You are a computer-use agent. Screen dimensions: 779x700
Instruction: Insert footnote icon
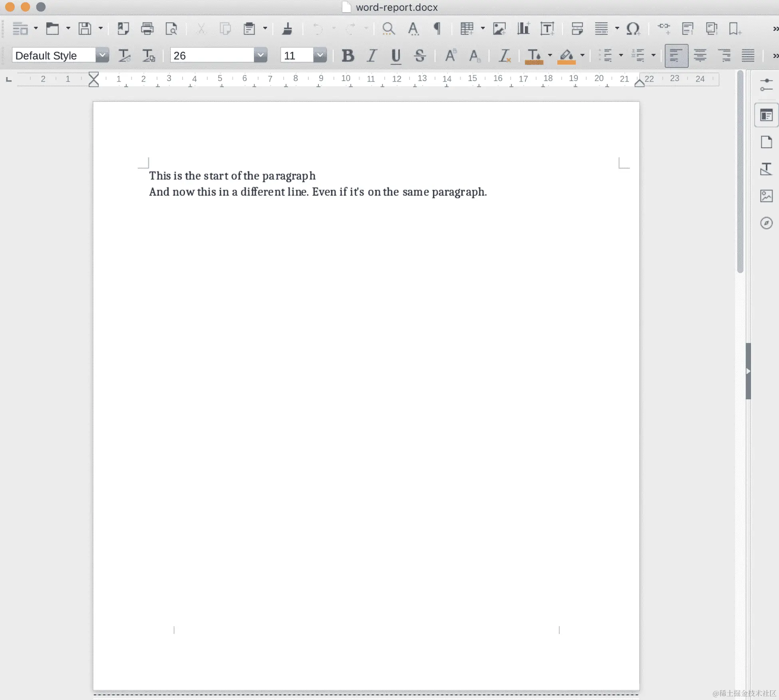coord(688,29)
